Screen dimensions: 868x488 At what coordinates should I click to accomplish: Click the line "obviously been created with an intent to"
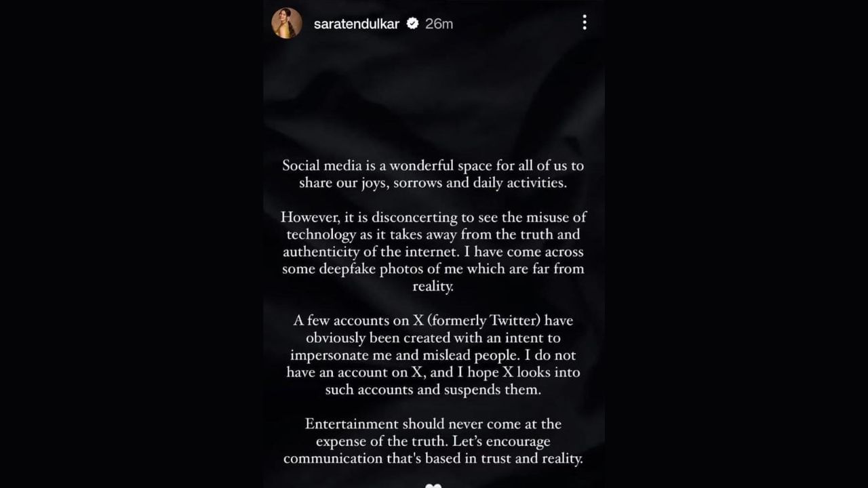click(x=433, y=338)
